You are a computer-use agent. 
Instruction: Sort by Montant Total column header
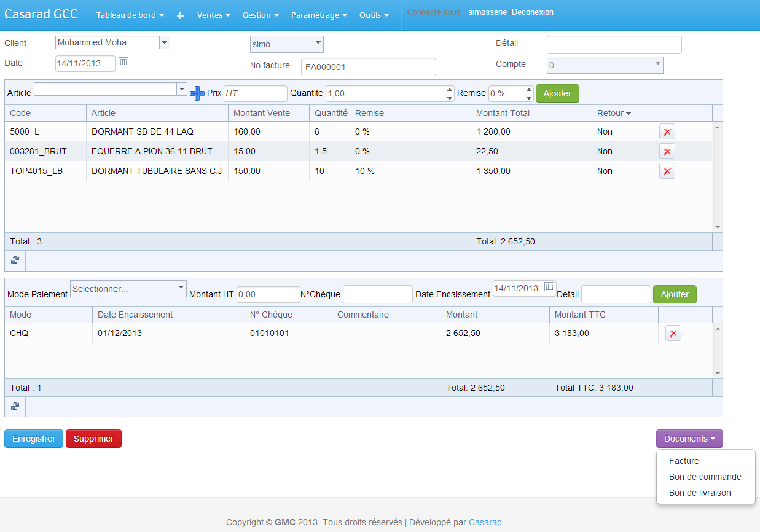531,113
